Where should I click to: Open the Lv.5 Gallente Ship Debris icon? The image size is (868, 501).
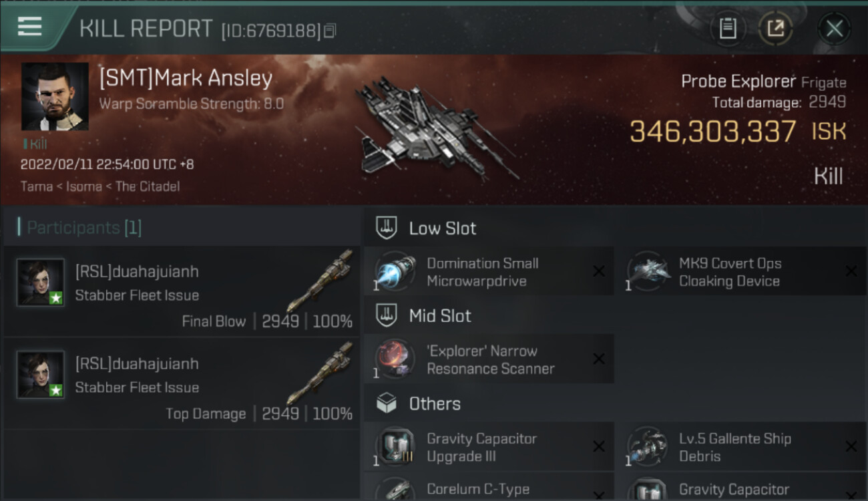(x=648, y=446)
